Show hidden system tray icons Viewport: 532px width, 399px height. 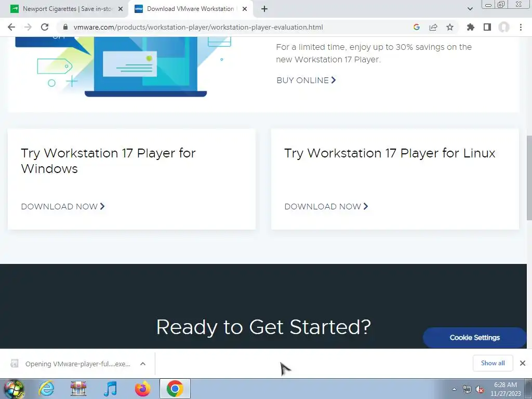tap(454, 389)
